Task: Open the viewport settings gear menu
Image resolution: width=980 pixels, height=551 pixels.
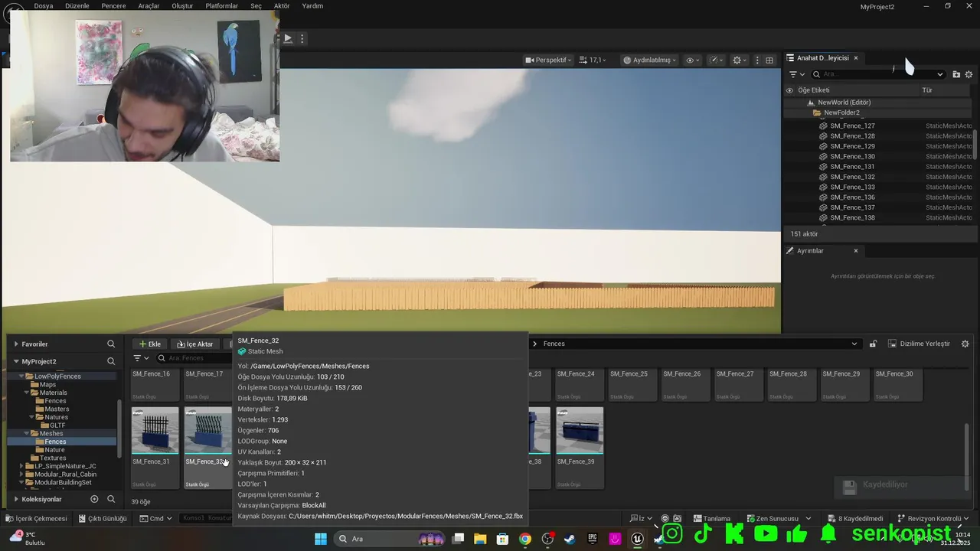Action: [739, 60]
